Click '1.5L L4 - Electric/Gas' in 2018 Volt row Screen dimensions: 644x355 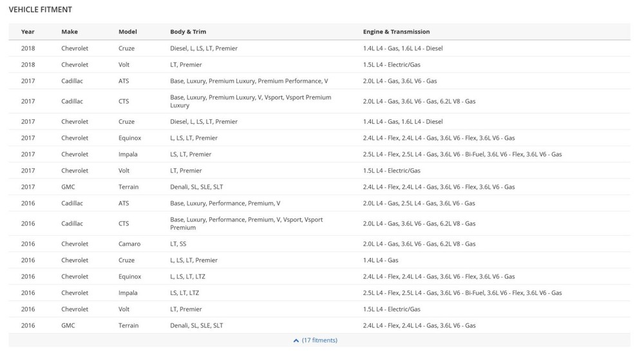pyautogui.click(x=392, y=64)
